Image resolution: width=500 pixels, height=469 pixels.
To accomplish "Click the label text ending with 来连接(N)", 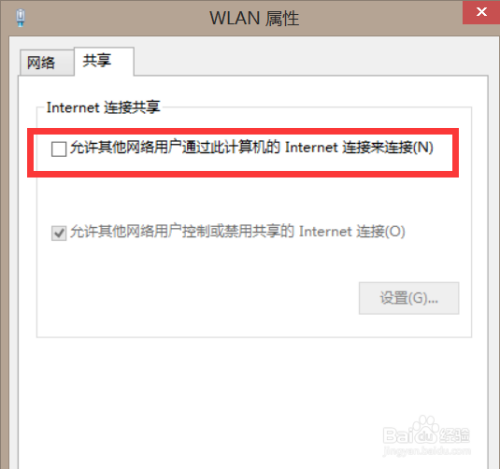I will pos(252,147).
